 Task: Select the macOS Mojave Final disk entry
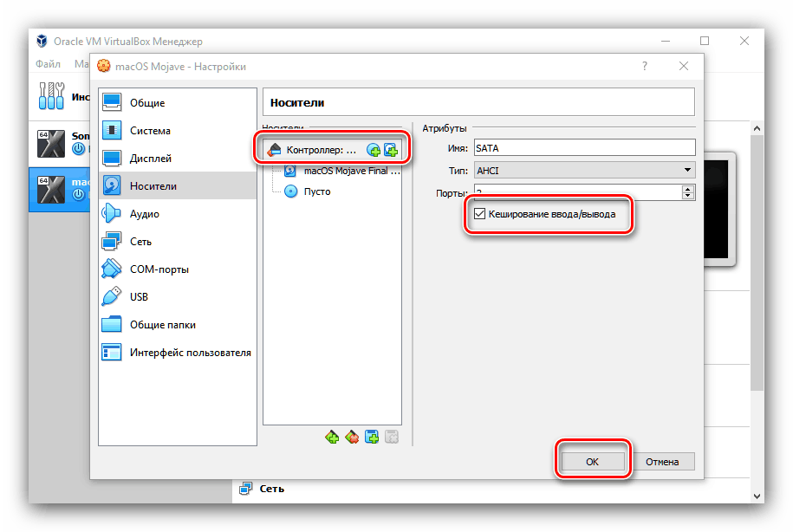[x=341, y=171]
